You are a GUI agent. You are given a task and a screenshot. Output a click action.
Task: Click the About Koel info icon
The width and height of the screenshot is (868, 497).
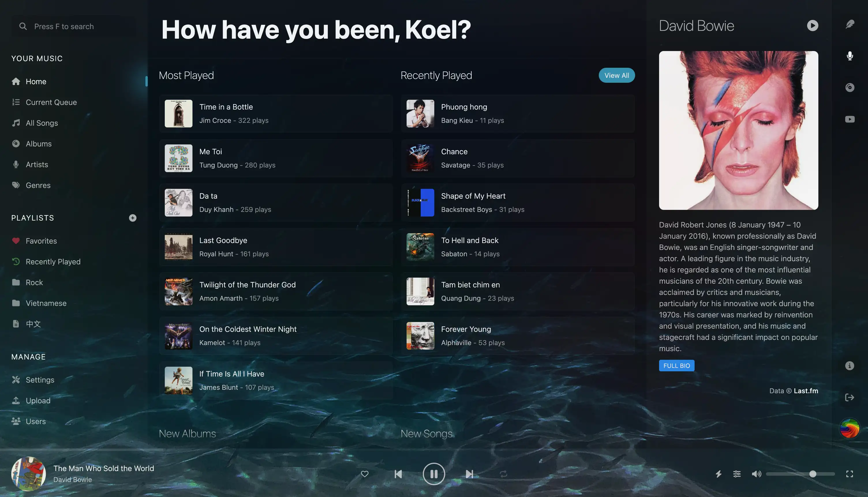coord(849,366)
